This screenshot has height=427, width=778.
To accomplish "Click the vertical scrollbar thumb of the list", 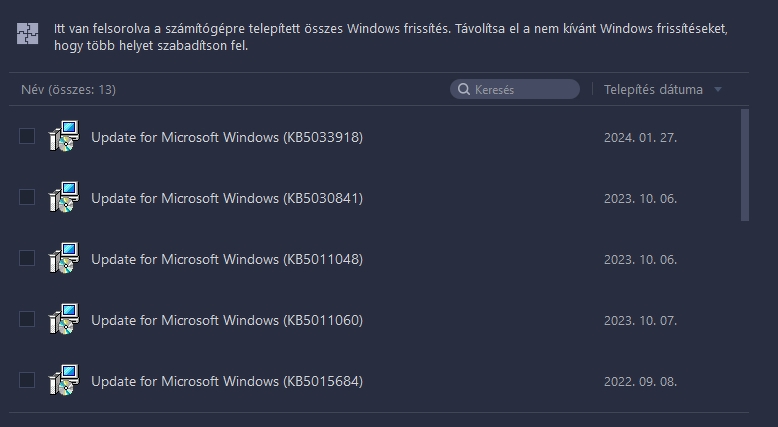I will [x=744, y=165].
